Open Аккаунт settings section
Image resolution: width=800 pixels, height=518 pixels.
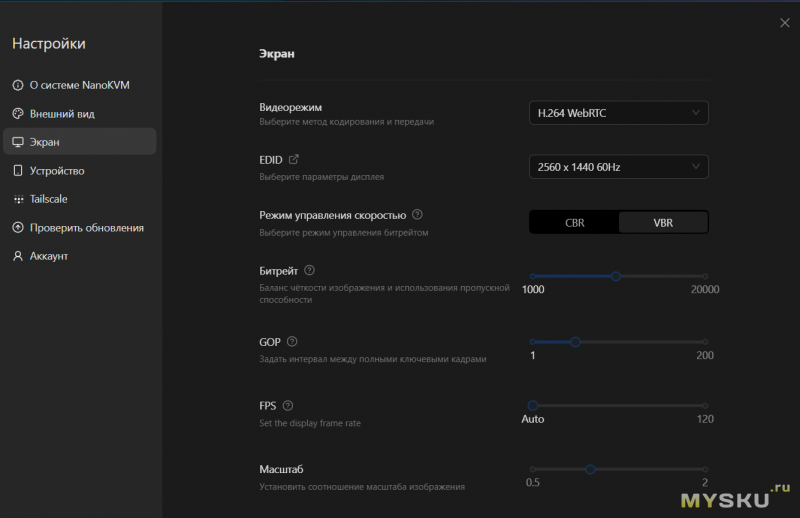[48, 256]
